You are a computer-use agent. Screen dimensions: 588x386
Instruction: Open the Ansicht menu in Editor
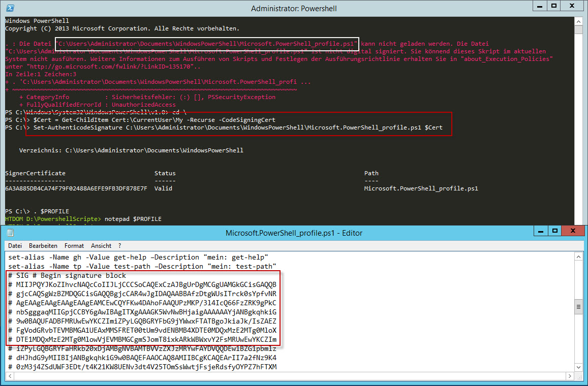point(101,246)
